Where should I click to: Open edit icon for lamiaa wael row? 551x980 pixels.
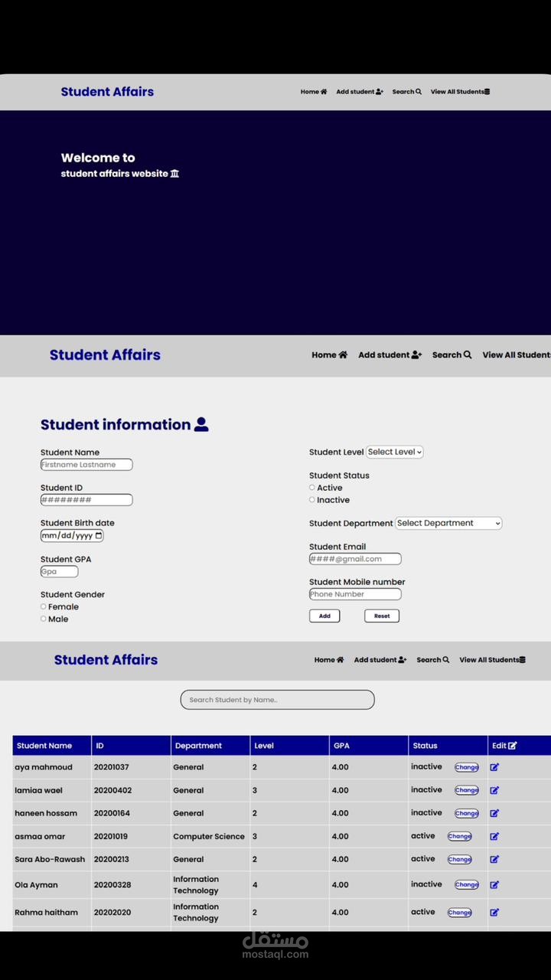click(494, 790)
